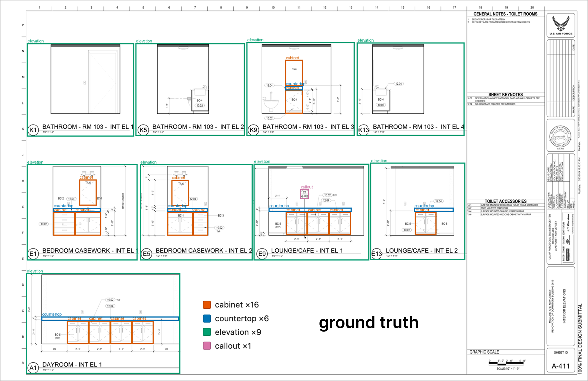Click the accessory row 'DOOR MOUNTED ROBE HOOK'
588x381 pixels.
(x=506, y=208)
